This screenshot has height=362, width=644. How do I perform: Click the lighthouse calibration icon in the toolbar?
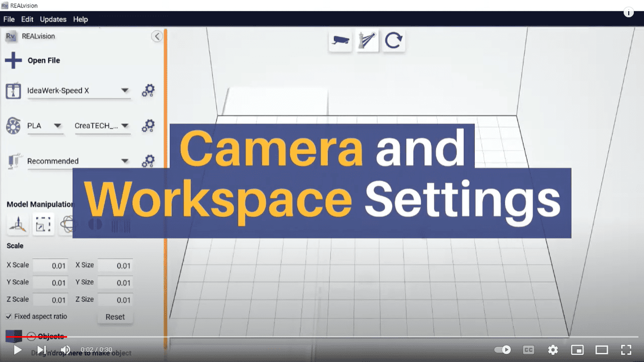[367, 40]
